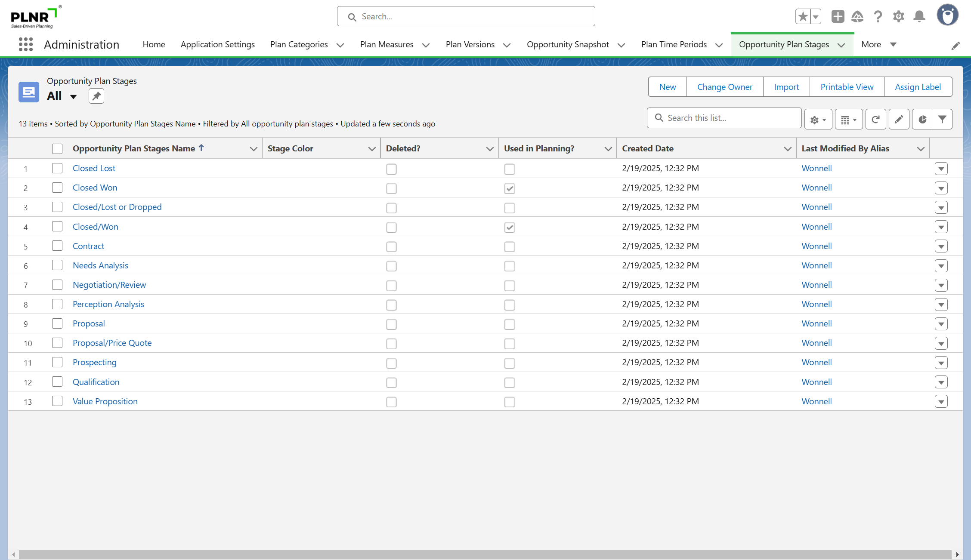The image size is (971, 560).
Task: Click the New button
Action: pos(667,87)
